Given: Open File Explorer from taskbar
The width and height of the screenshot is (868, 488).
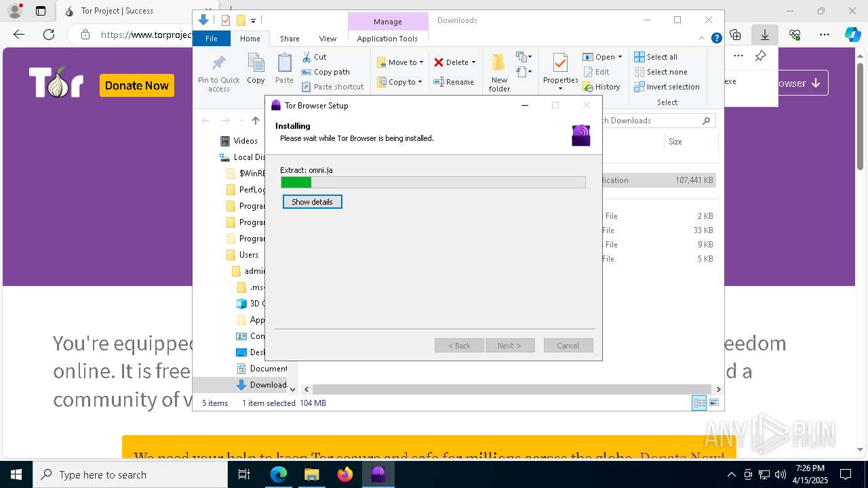Looking at the screenshot, I should [x=311, y=474].
